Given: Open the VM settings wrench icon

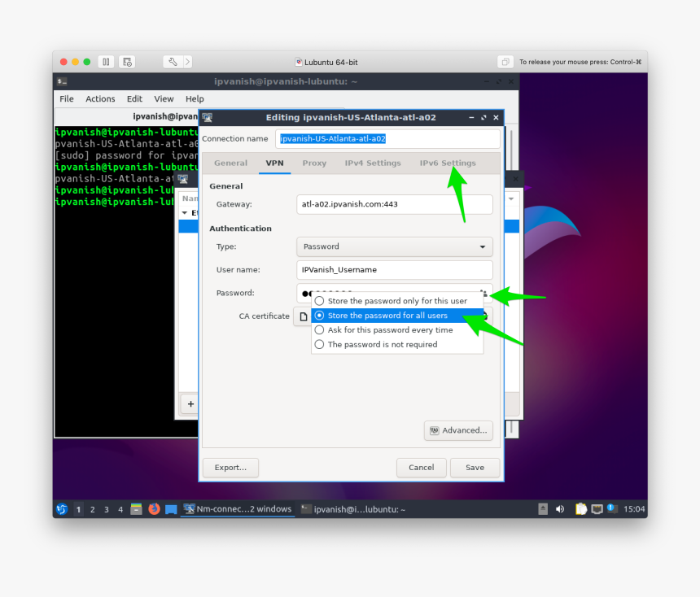Looking at the screenshot, I should [x=173, y=62].
